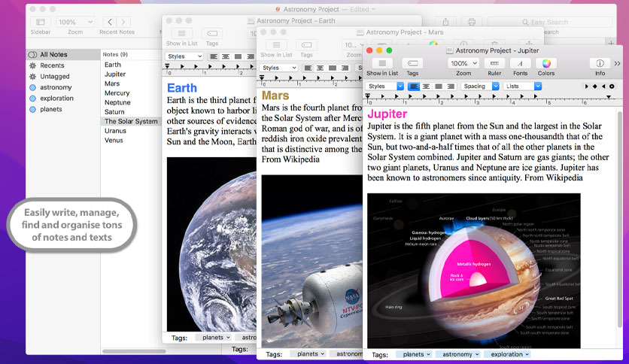629x364 pixels.
Task: Select Recents in the sidebar
Action: pos(63,65)
